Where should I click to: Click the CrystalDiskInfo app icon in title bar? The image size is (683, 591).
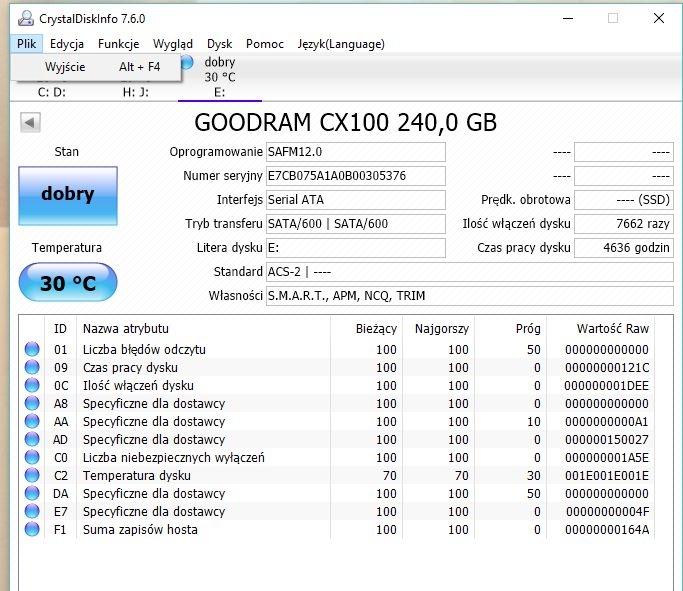(x=26, y=18)
